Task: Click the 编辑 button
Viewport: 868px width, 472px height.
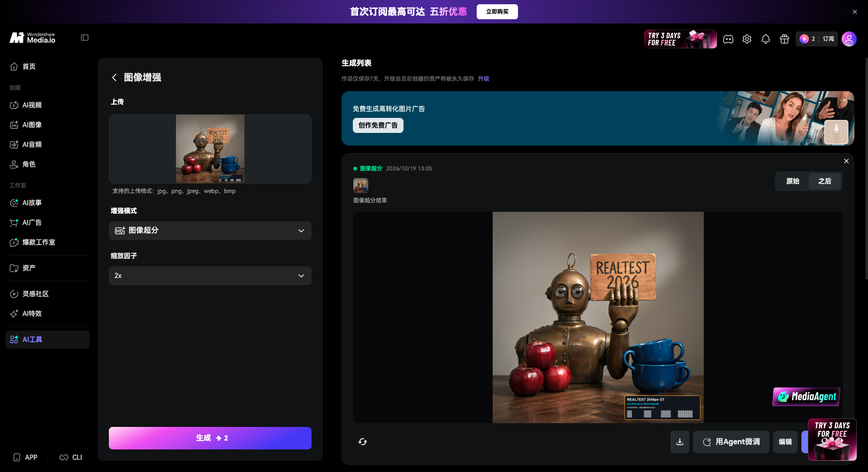Action: coord(785,442)
